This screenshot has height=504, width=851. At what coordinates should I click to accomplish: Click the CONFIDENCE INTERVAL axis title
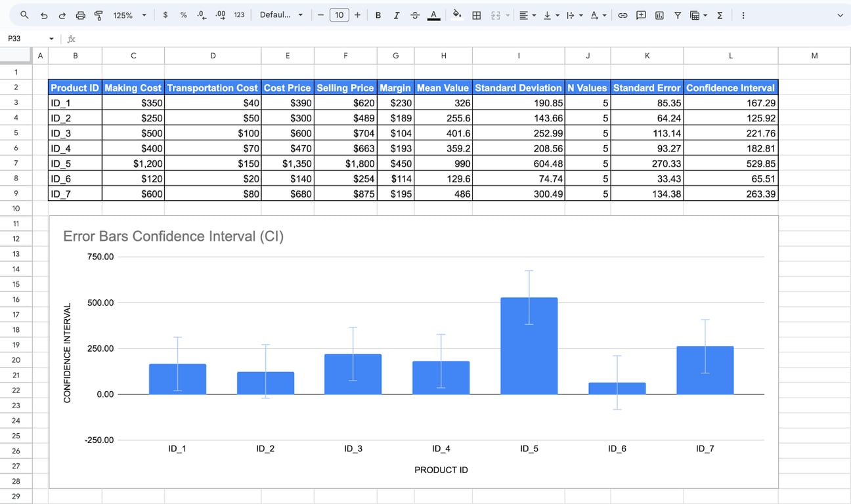67,352
